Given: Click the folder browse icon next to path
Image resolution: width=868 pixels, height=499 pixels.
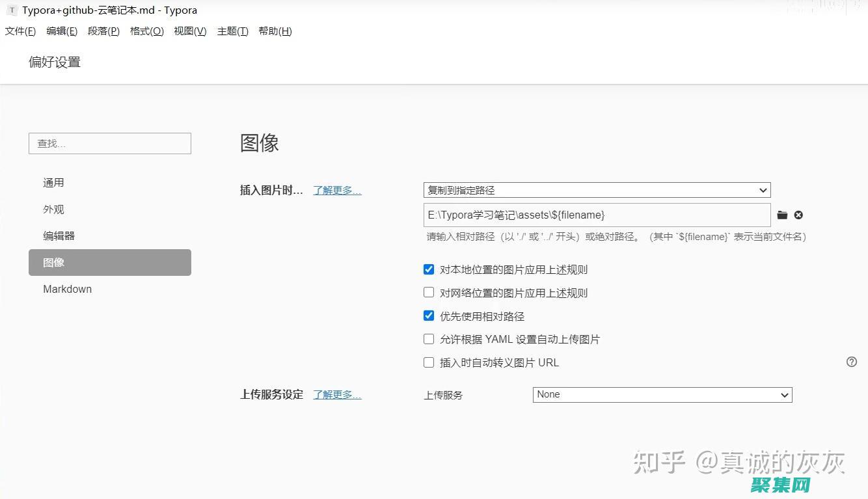Looking at the screenshot, I should pos(782,215).
